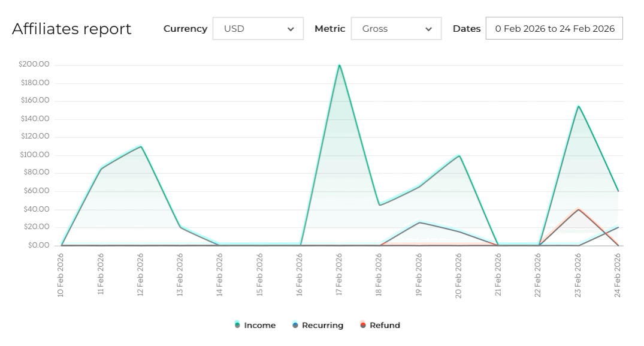Click the refund peak on 23 Feb

(579, 209)
